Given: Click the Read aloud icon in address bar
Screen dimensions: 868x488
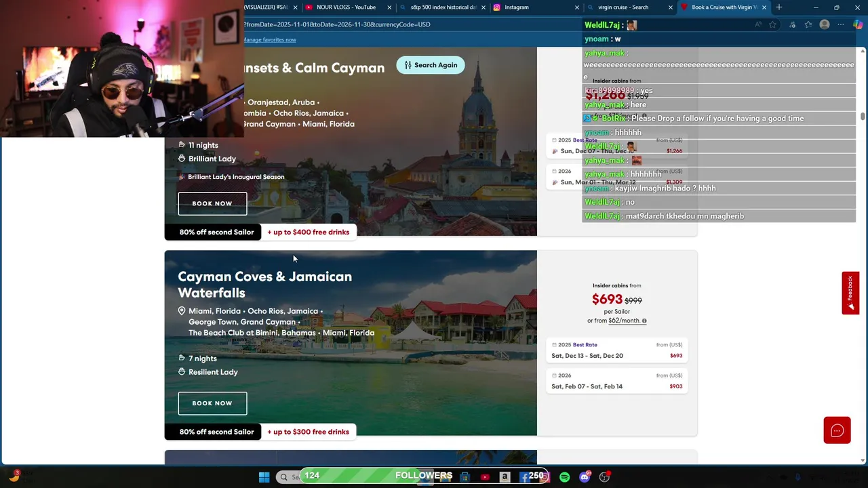Looking at the screenshot, I should [757, 25].
